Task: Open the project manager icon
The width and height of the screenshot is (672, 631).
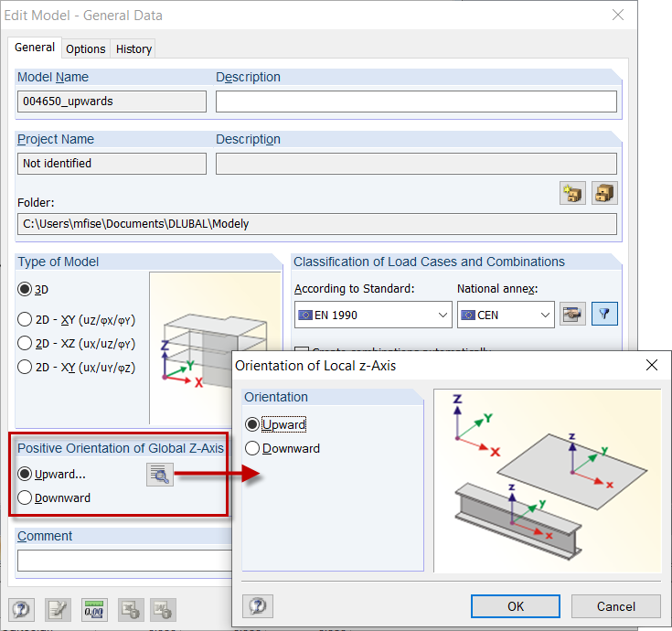Action: tap(604, 193)
